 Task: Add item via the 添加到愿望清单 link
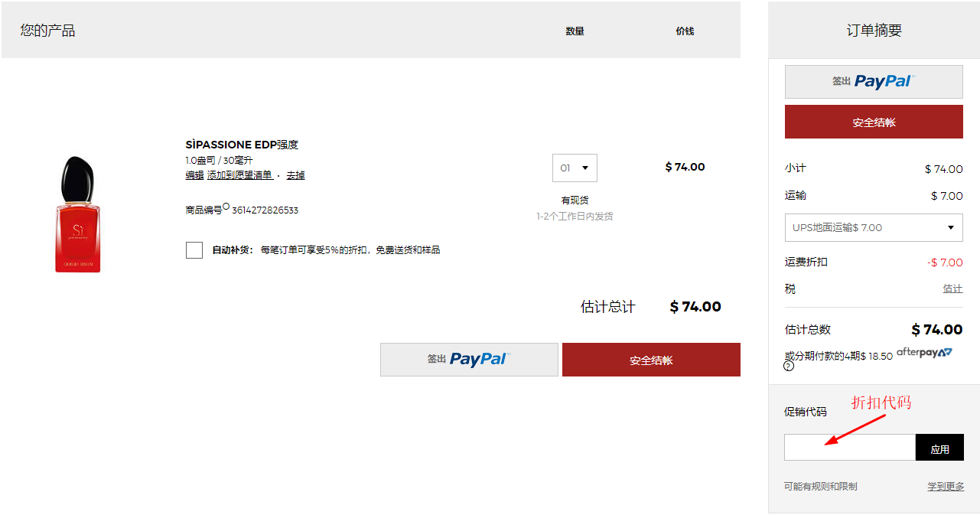click(239, 175)
